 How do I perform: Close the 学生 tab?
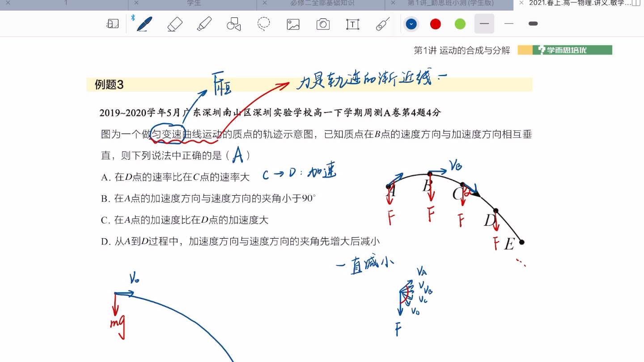pyautogui.click(x=136, y=3)
